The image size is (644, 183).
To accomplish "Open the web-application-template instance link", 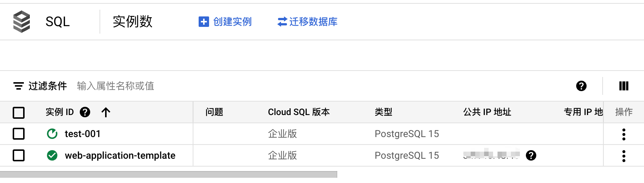I will click(x=120, y=155).
